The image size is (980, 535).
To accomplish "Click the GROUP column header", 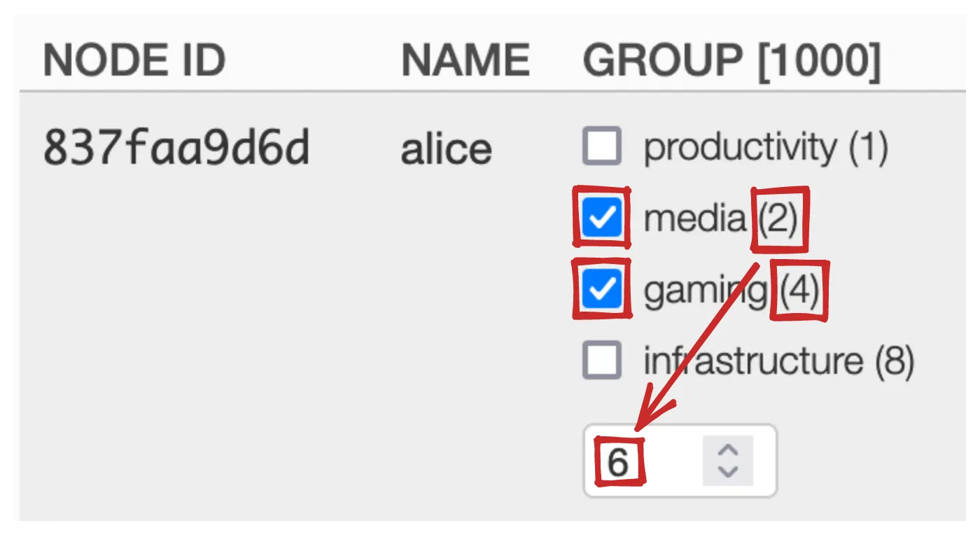I will 658,61.
